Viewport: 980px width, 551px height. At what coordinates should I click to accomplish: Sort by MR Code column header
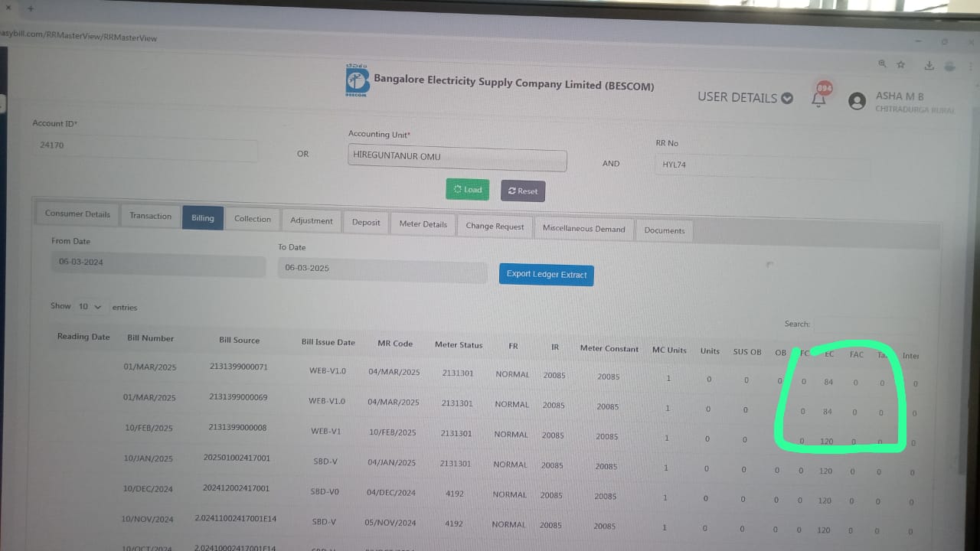click(395, 344)
